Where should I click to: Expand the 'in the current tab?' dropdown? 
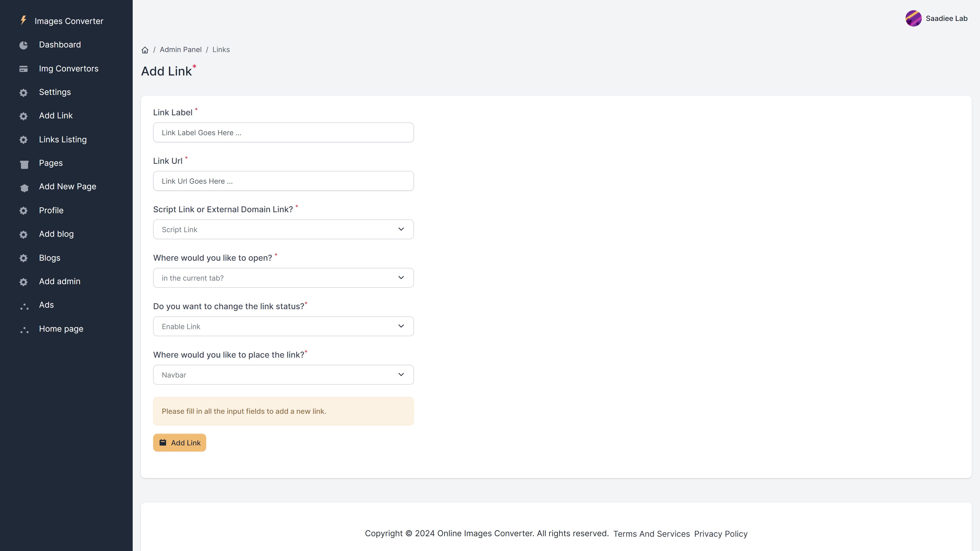coord(283,278)
